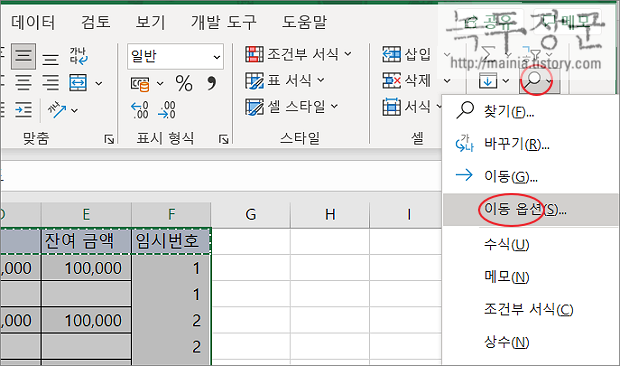The image size is (620, 366).
Task: Click the Find & Select magnifier icon
Action: [533, 81]
